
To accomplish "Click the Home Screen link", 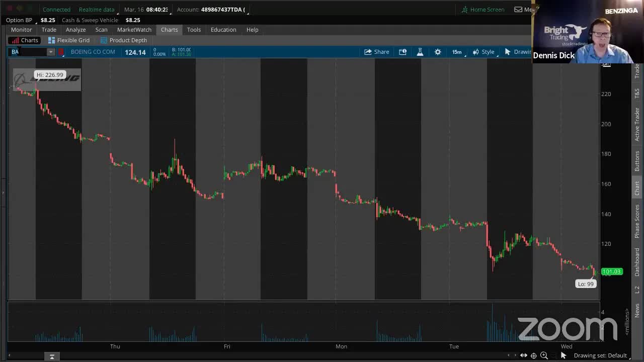I will (x=483, y=10).
